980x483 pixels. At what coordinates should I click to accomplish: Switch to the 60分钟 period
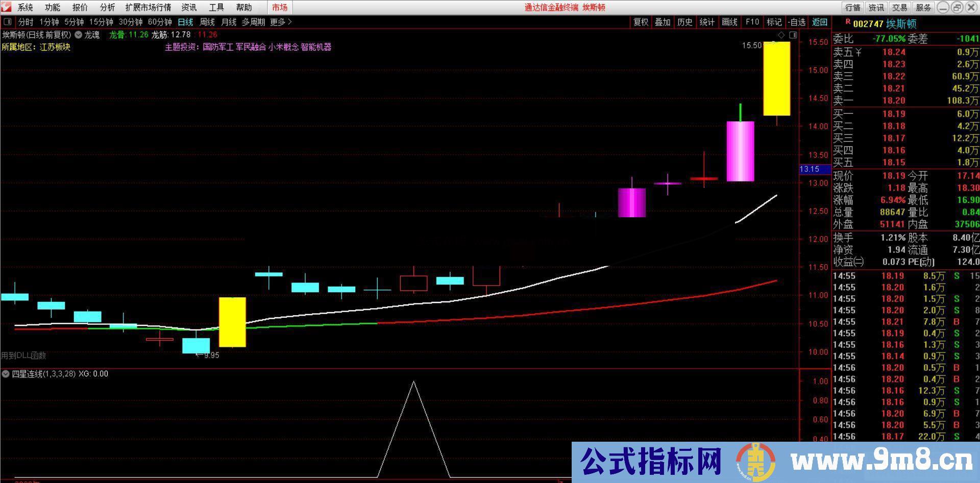[x=160, y=22]
